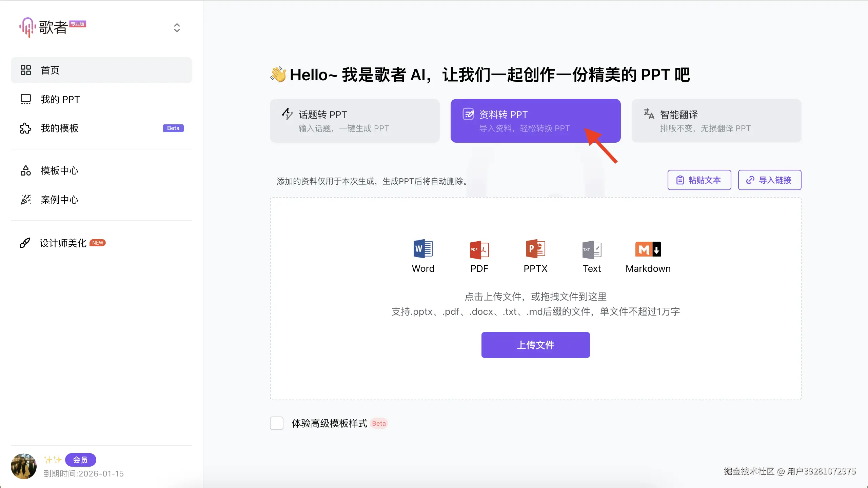Viewport: 868px width, 488px height.
Task: Open 案例中心 in the sidebar
Action: pos(59,200)
